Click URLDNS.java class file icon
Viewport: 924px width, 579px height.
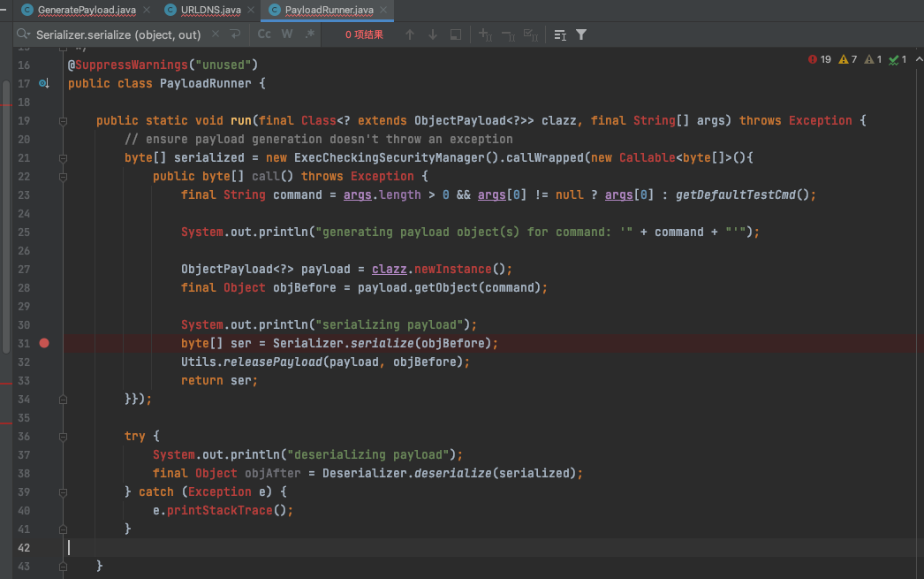tap(170, 10)
